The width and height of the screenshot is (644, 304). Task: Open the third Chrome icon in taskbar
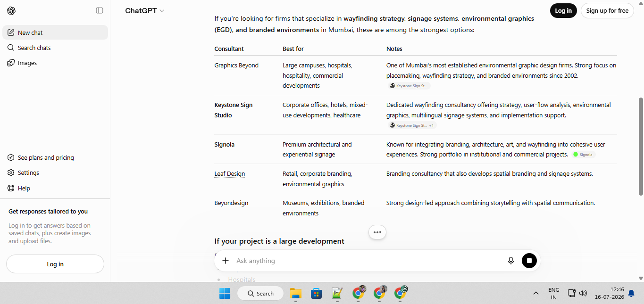click(400, 293)
